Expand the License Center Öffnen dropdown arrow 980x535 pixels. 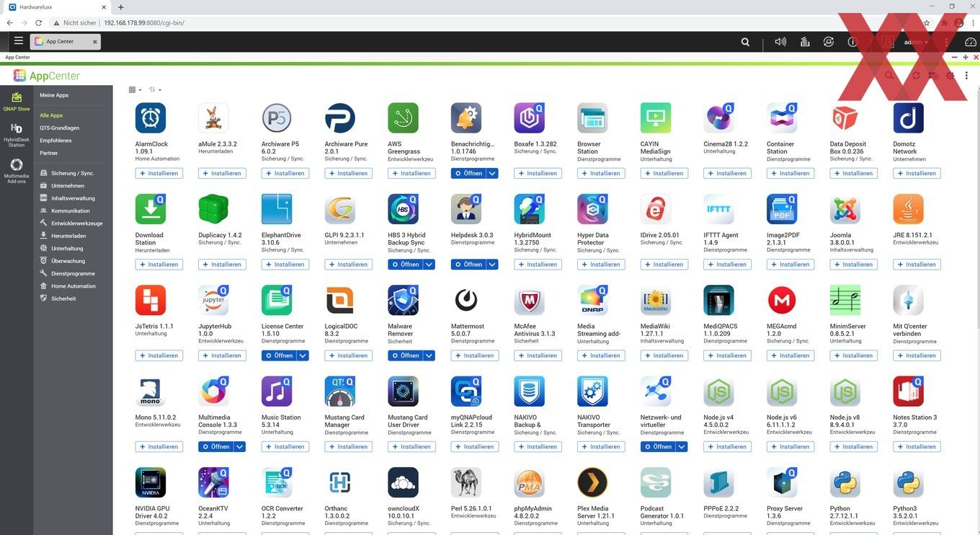(x=303, y=355)
